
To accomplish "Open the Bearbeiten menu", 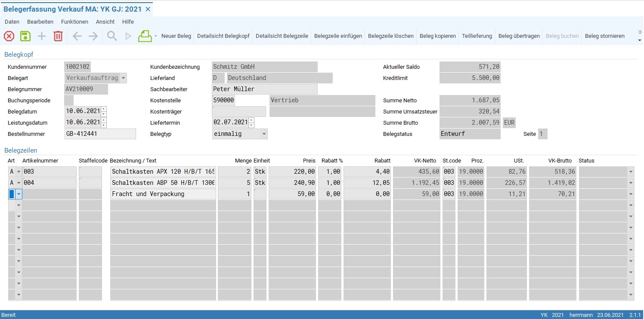I will (40, 22).
